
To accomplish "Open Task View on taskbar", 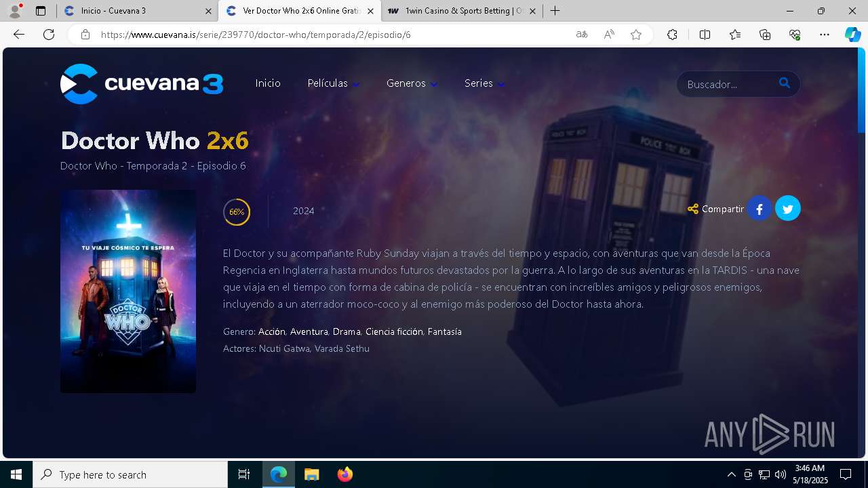I will [x=244, y=474].
